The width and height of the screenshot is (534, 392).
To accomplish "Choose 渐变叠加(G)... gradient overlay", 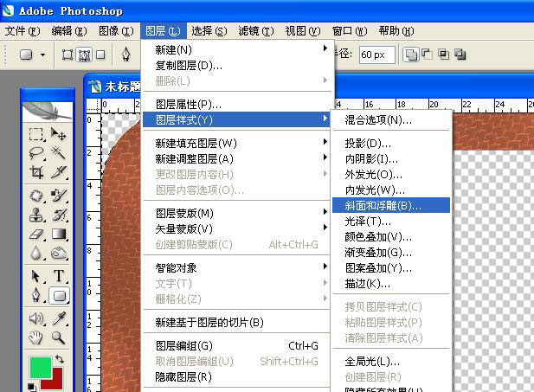I will point(391,253).
